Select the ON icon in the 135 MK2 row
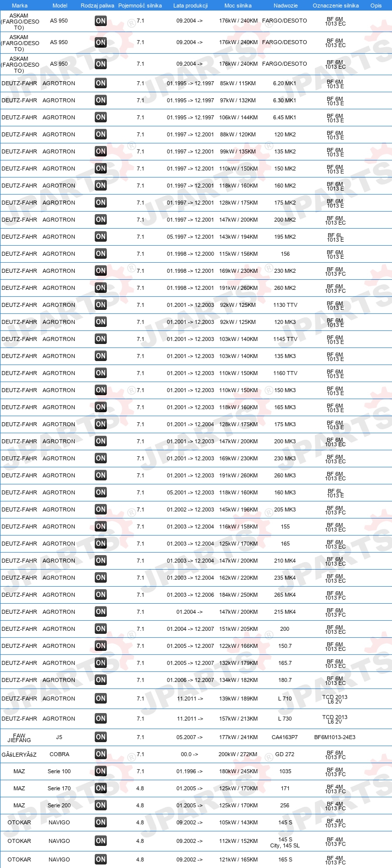This screenshot has height=868, width=392. click(101, 151)
